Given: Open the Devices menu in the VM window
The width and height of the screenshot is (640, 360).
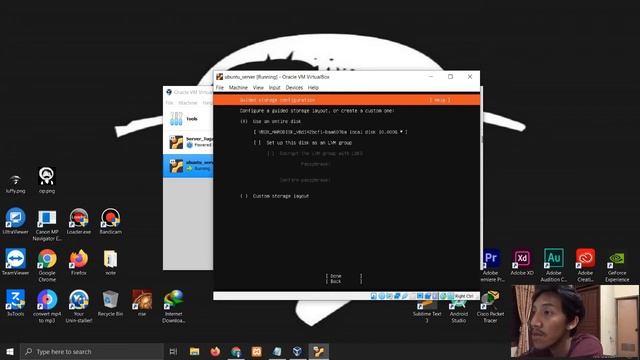Looking at the screenshot, I should click(x=294, y=87).
